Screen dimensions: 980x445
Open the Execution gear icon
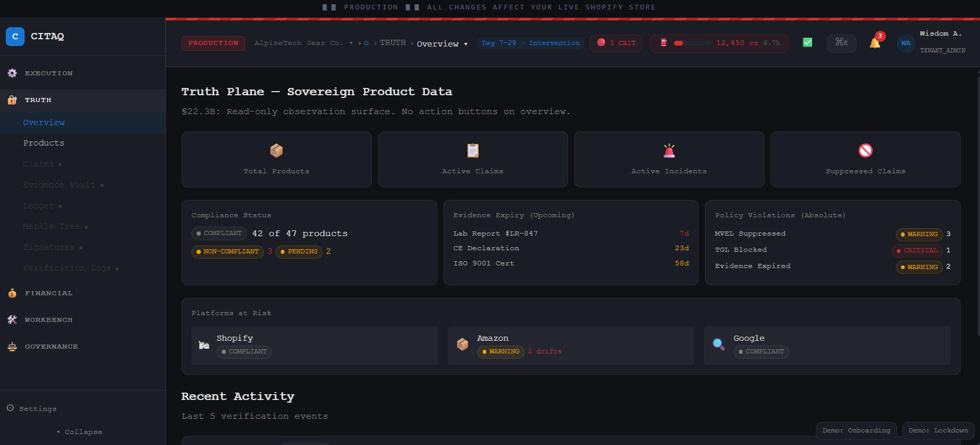[12, 73]
